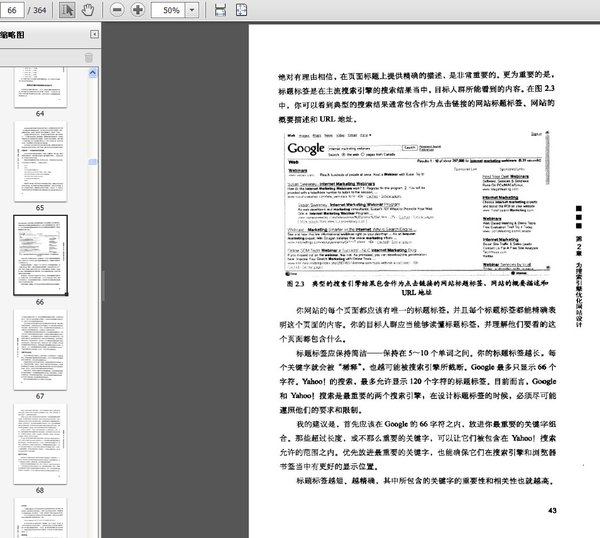The image size is (600, 538).
Task: Click the page number 43 text
Action: pos(552,510)
